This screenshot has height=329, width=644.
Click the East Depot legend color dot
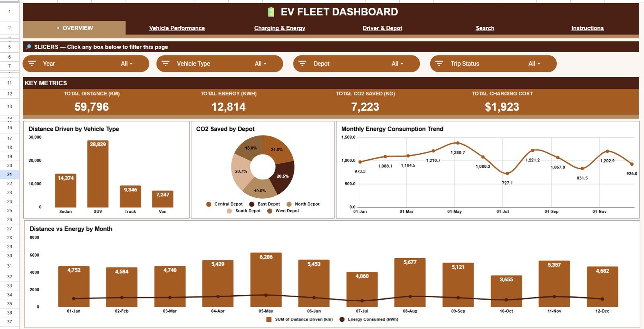252,204
